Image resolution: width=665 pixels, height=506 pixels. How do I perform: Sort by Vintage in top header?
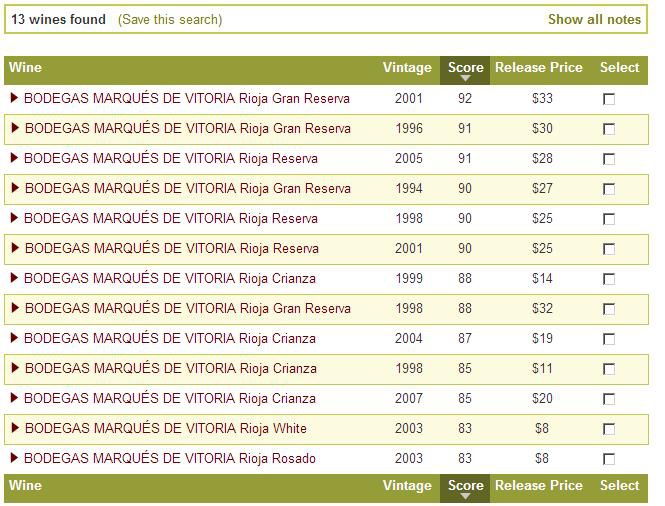[407, 67]
